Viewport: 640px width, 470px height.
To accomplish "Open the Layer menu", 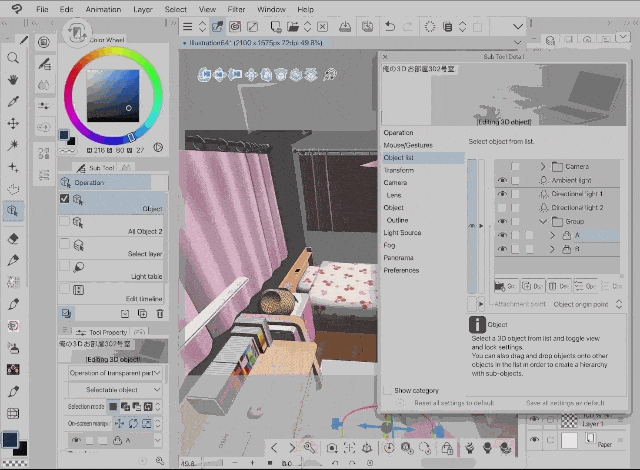I will point(143,9).
